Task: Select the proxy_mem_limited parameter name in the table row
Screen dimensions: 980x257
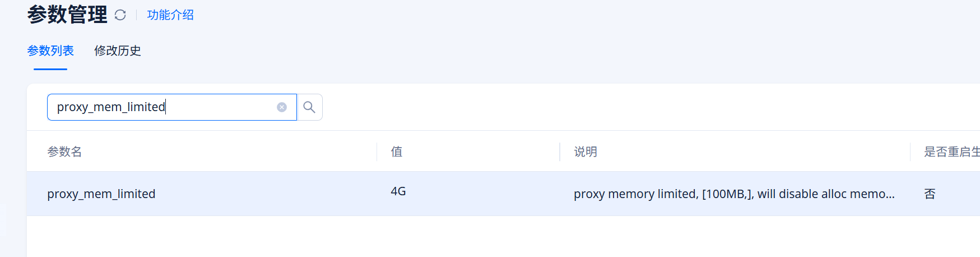Action: (101, 194)
